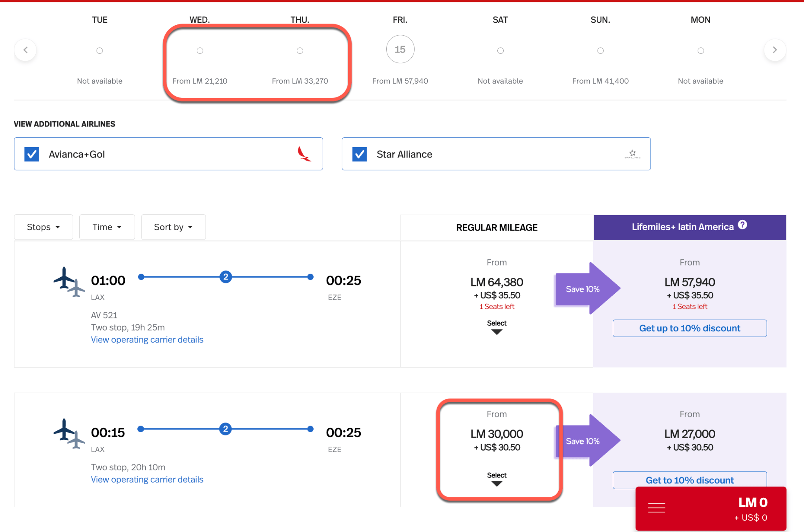The width and height of the screenshot is (804, 532).
Task: View operating carrier details for AV 521
Action: pyautogui.click(x=147, y=340)
